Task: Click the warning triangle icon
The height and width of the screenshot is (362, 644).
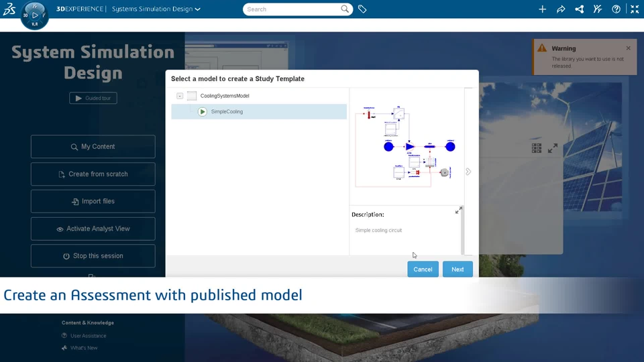Action: pos(542,48)
